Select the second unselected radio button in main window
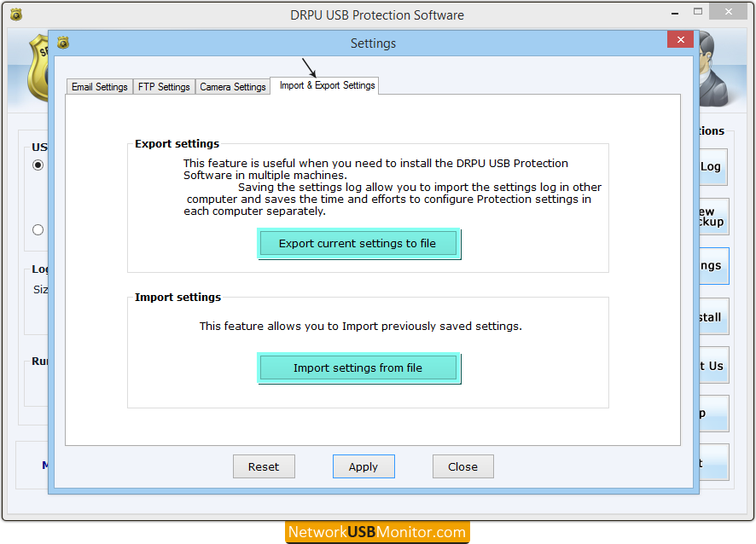This screenshot has width=756, height=544. point(38,230)
